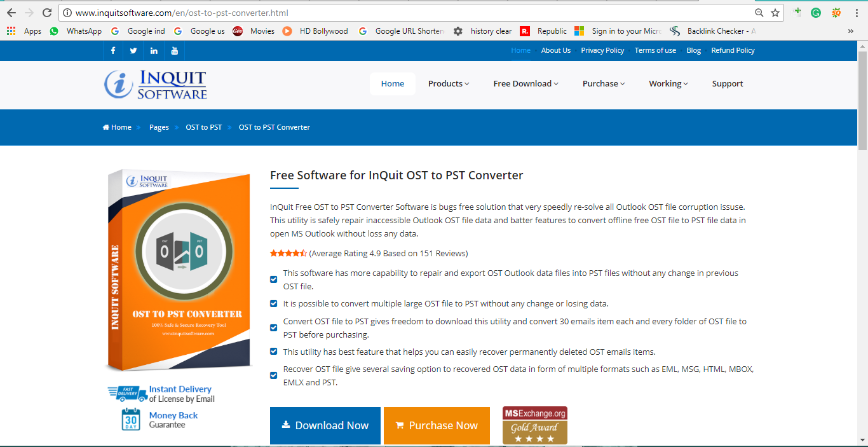
Task: Open Sign in to your Microsoft bookmark
Action: [618, 31]
